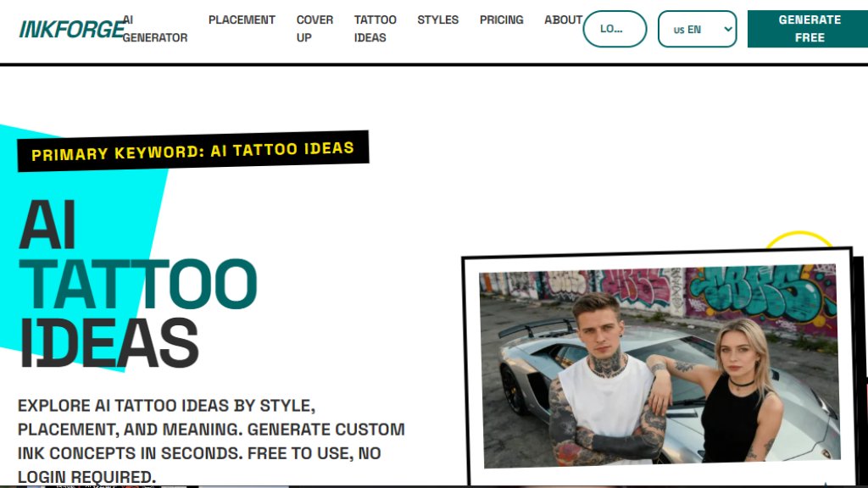Viewport: 868px width, 488px height.
Task: Click the Generate Free button
Action: click(x=808, y=29)
